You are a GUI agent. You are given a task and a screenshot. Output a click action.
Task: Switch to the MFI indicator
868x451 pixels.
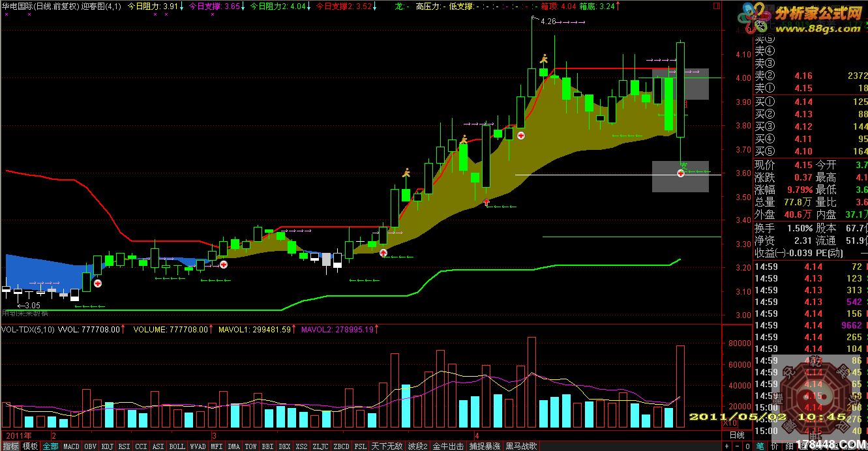click(217, 446)
